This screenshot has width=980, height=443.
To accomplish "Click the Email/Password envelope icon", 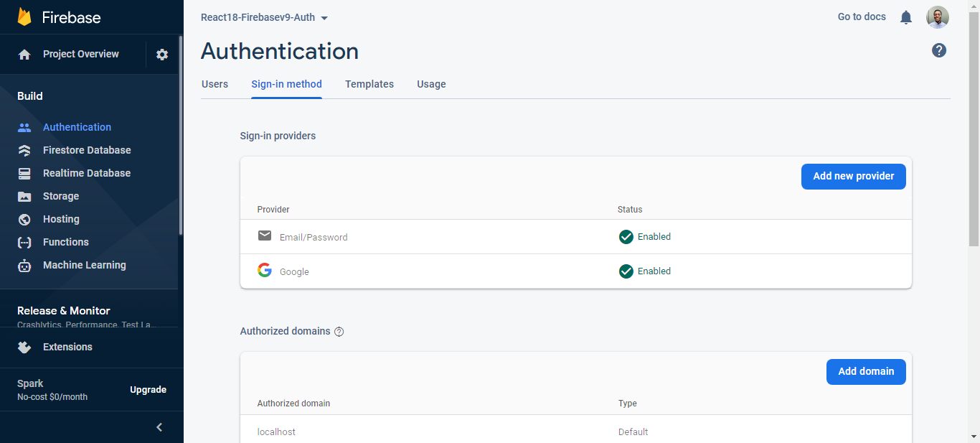I will pyautogui.click(x=265, y=236).
